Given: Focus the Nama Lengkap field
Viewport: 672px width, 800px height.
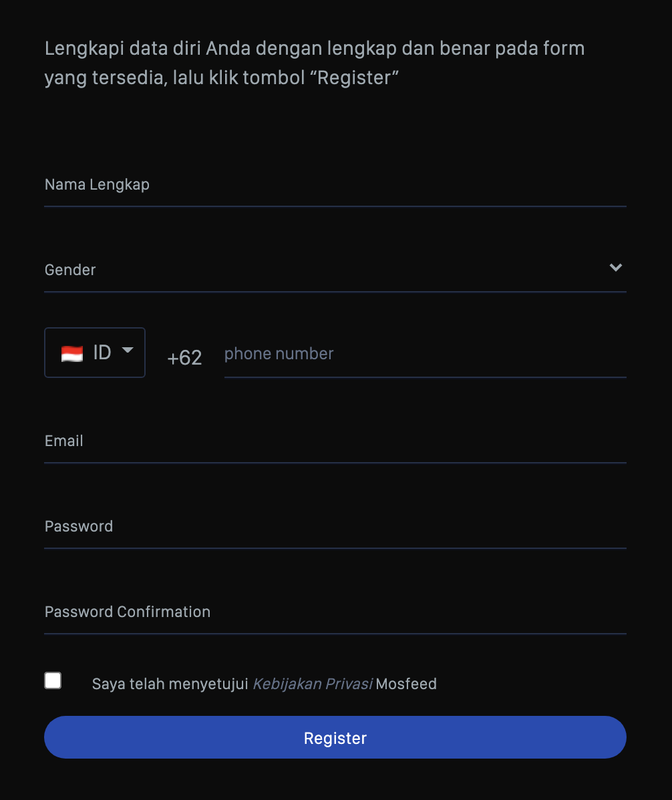Looking at the screenshot, I should coord(334,185).
